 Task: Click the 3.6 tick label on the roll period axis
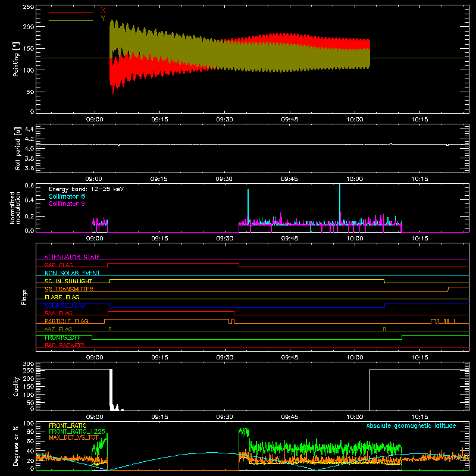(x=29, y=168)
